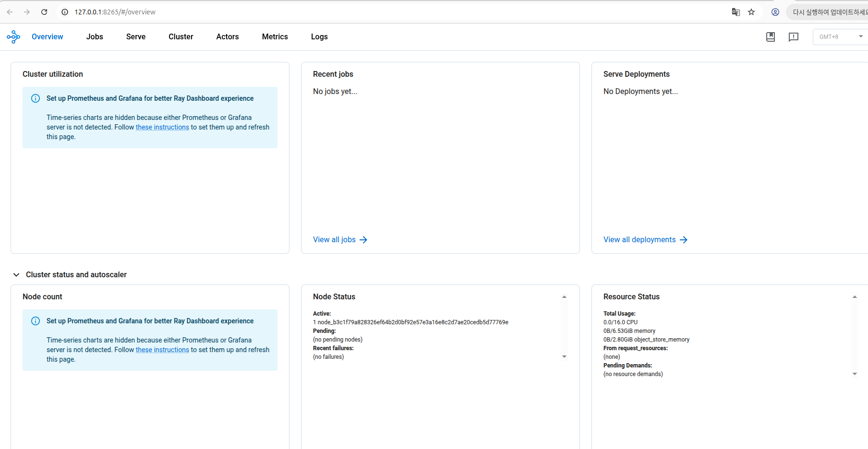This screenshot has width=868, height=449.
Task: Click the Ray logo icon
Action: point(13,37)
